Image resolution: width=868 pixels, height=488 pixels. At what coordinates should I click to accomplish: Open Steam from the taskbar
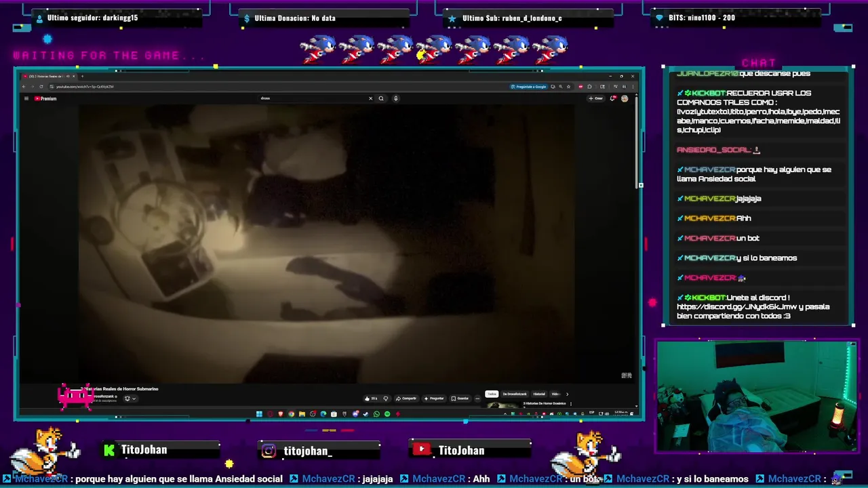366,413
